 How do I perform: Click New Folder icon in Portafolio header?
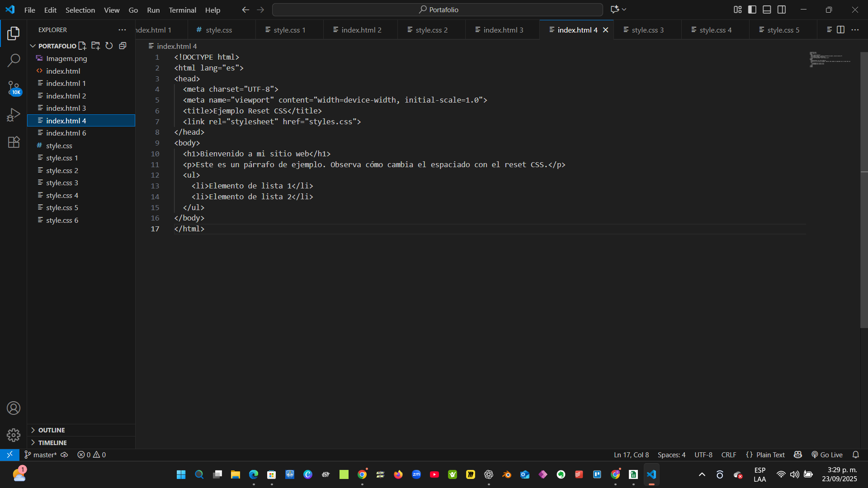[95, 46]
